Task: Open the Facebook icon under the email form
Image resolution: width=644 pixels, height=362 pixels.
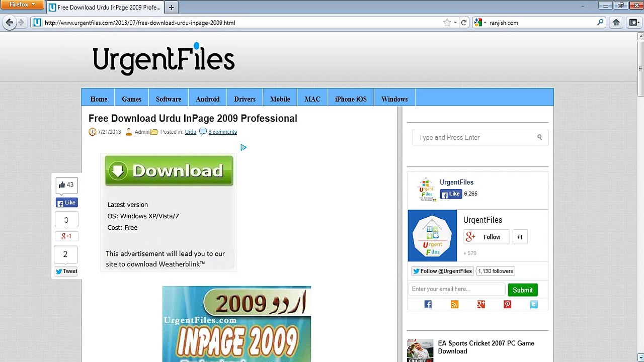Action: pyautogui.click(x=428, y=304)
